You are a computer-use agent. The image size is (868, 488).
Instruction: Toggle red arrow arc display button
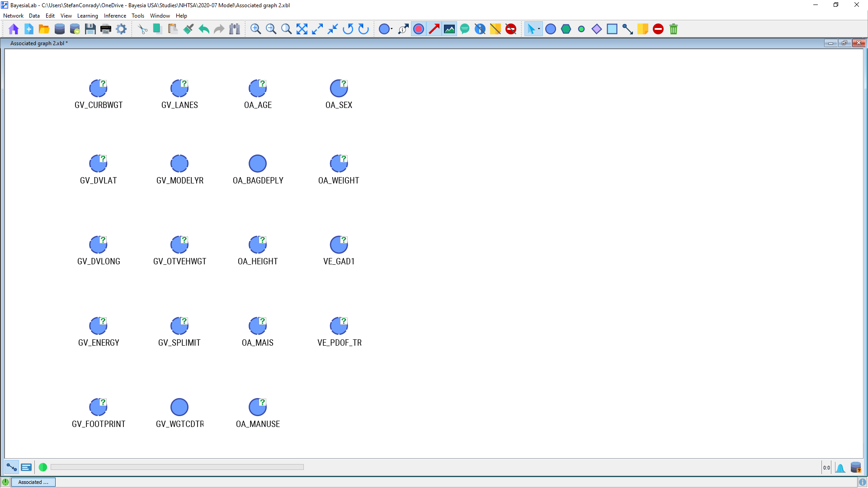(x=434, y=29)
